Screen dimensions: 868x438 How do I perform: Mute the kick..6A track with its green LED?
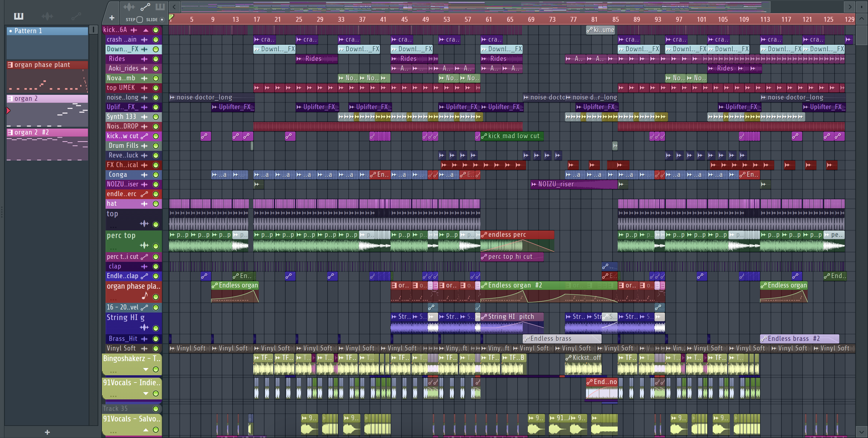pos(156,30)
